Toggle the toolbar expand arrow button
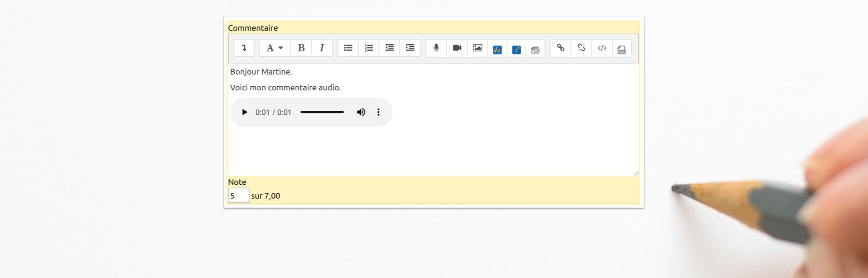The height and width of the screenshot is (278, 868). point(244,48)
